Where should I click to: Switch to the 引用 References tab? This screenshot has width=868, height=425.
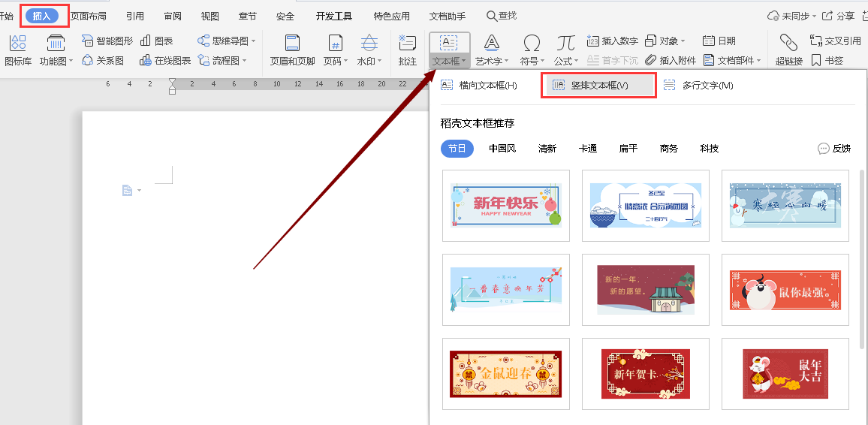pyautogui.click(x=135, y=16)
